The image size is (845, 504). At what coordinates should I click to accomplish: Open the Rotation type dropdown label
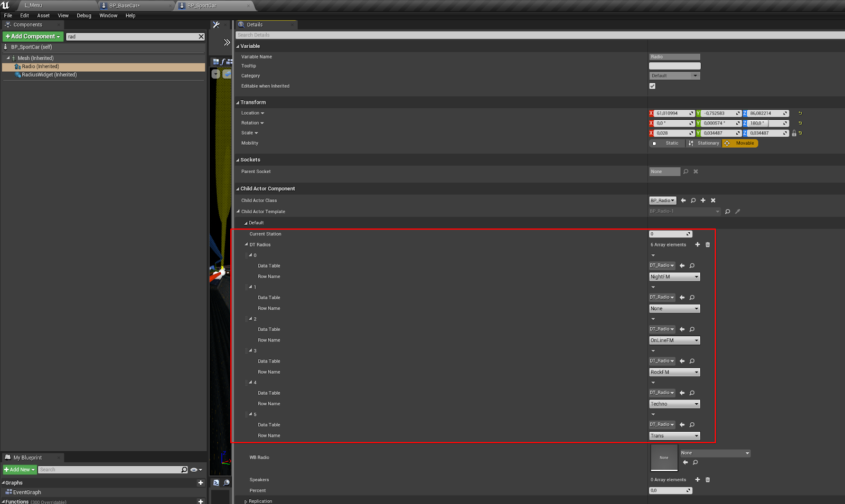(x=252, y=123)
